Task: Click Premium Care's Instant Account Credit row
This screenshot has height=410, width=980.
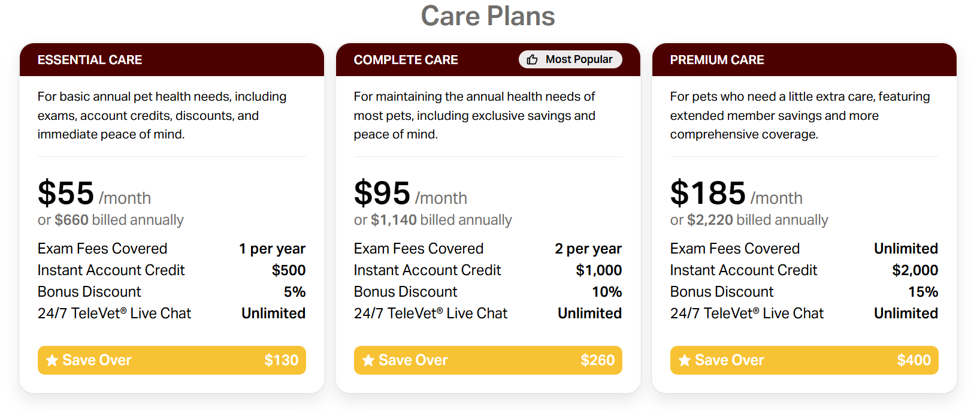Action: pyautogui.click(x=804, y=270)
